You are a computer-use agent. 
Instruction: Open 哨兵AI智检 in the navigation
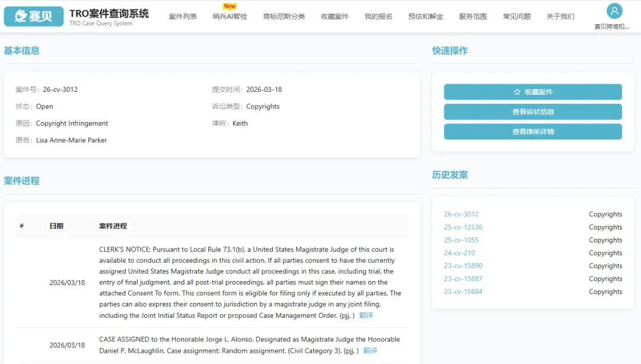[x=230, y=17]
